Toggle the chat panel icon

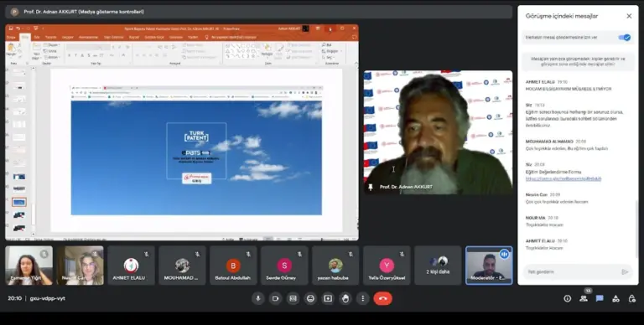tap(600, 299)
